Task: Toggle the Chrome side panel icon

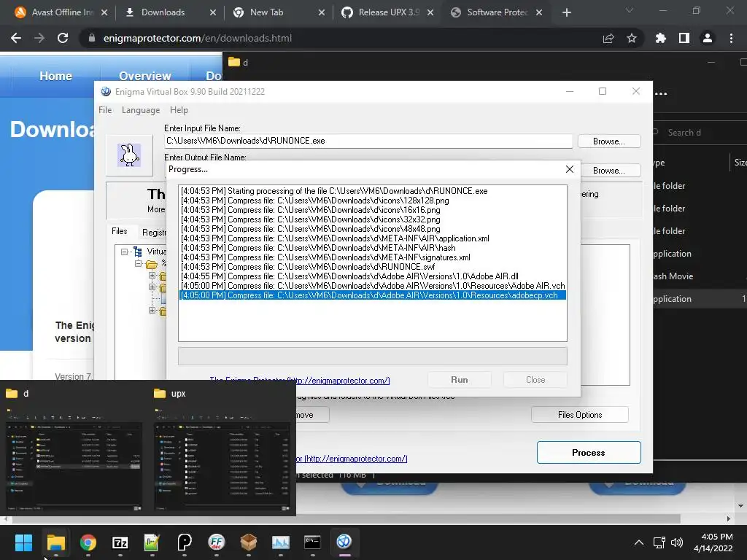Action: pos(684,38)
